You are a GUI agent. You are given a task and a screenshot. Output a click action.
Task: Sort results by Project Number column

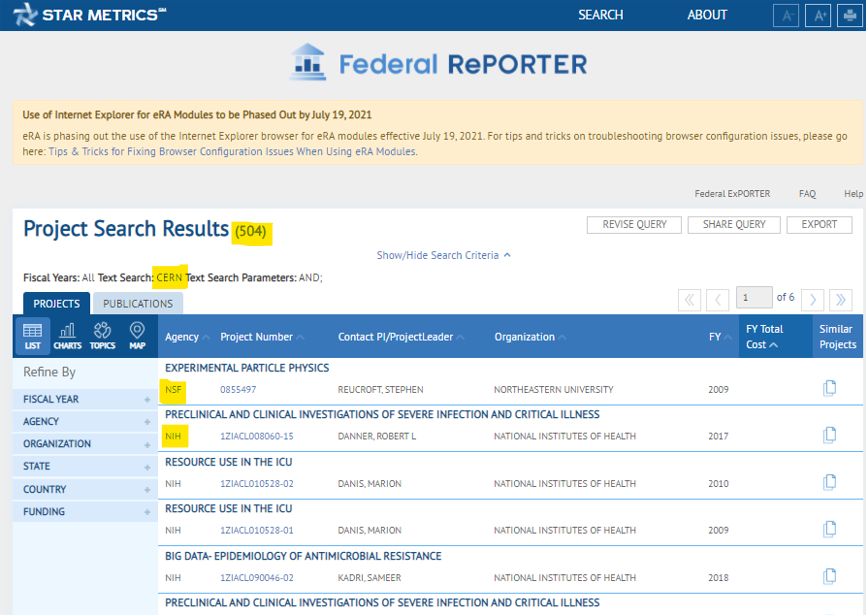tap(262, 337)
